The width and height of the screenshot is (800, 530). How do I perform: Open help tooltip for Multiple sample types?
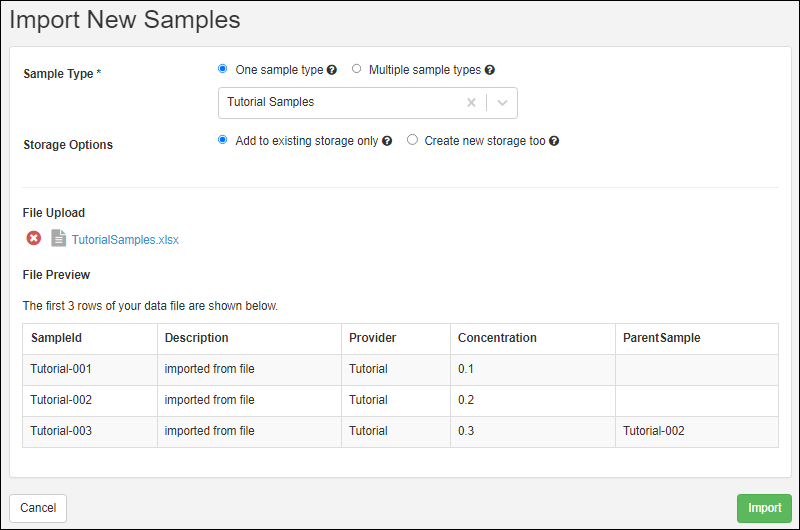(x=490, y=70)
